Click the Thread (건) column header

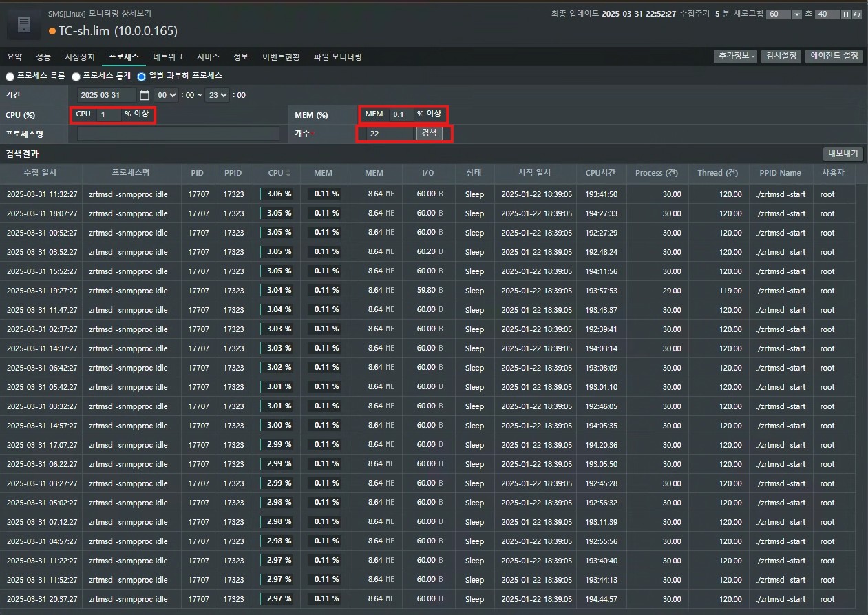pos(719,173)
